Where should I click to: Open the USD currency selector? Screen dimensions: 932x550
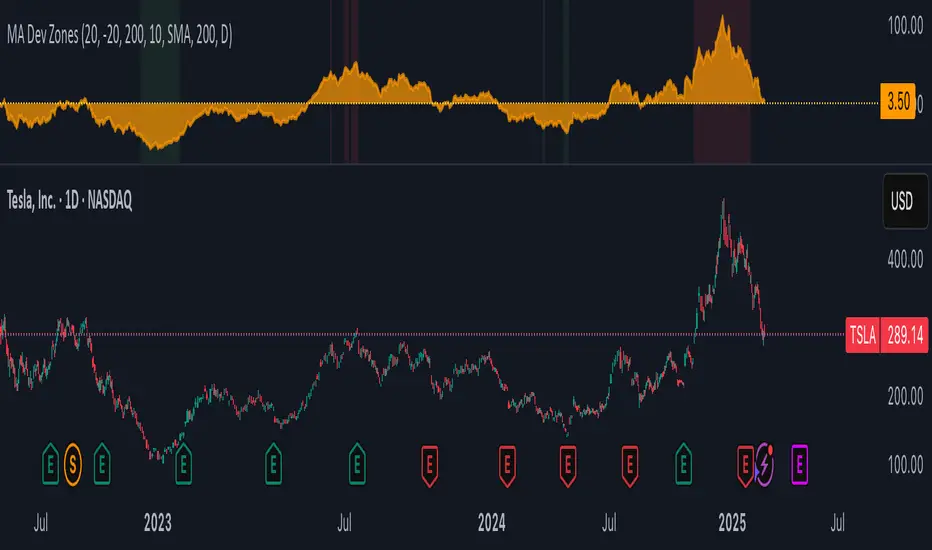[x=905, y=201]
